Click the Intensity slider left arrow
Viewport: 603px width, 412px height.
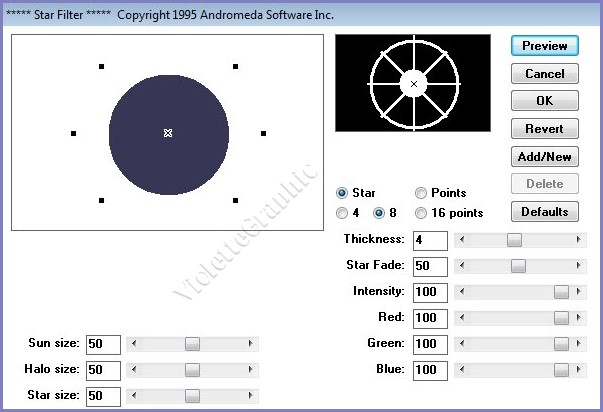pyautogui.click(x=460, y=292)
